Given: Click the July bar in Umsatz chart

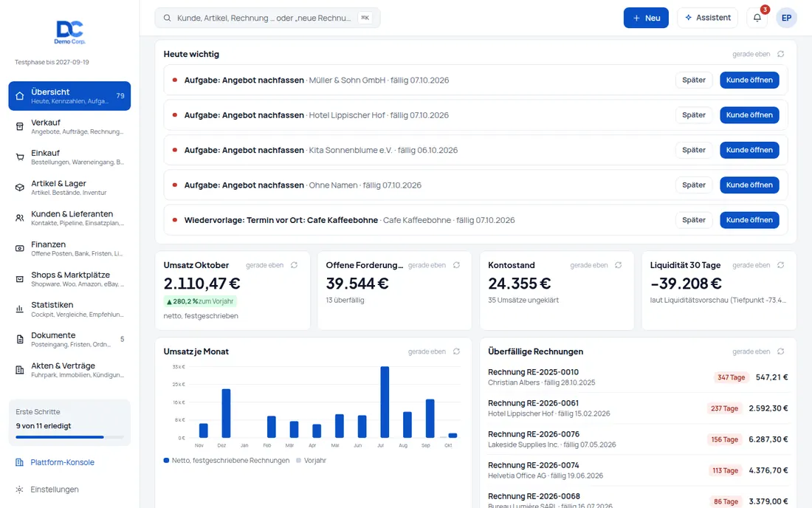Looking at the screenshot, I should [385, 402].
